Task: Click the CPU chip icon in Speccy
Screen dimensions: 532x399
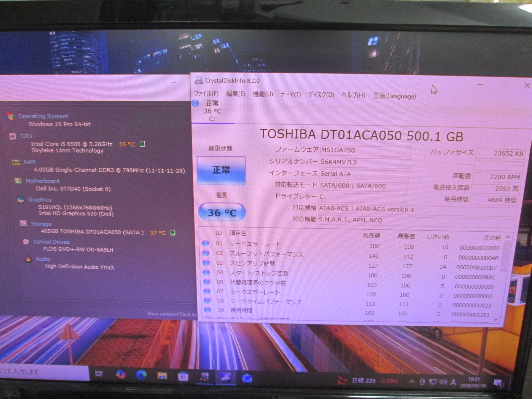Action: [x=13, y=136]
